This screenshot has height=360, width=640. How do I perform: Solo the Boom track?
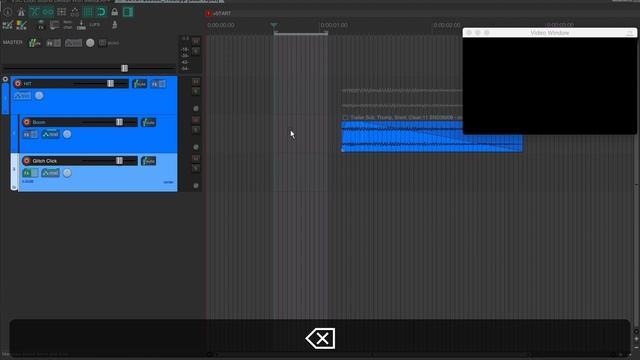[x=196, y=130]
